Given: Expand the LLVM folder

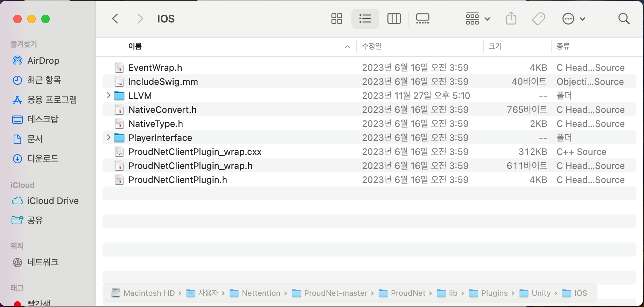Looking at the screenshot, I should (x=108, y=95).
